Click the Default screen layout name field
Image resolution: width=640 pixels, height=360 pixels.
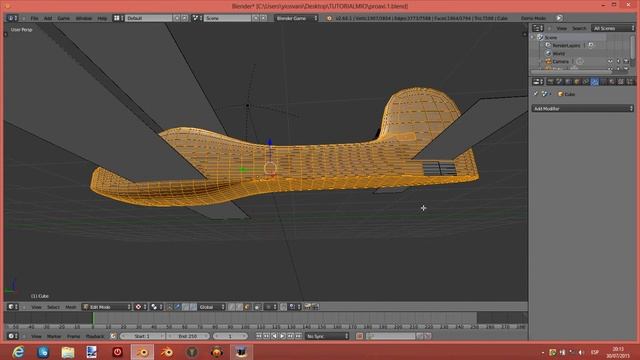tap(149, 18)
